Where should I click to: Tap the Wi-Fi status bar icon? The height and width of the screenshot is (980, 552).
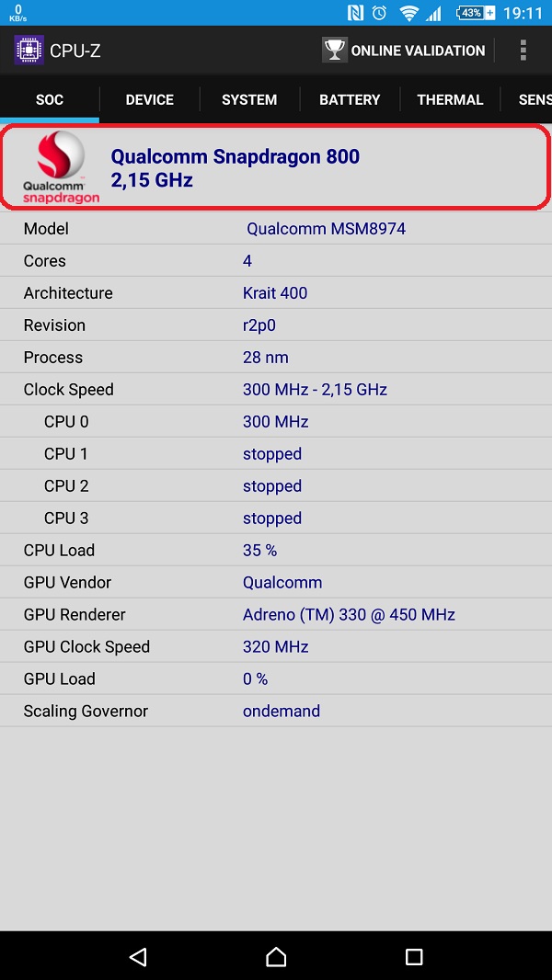coord(408,13)
